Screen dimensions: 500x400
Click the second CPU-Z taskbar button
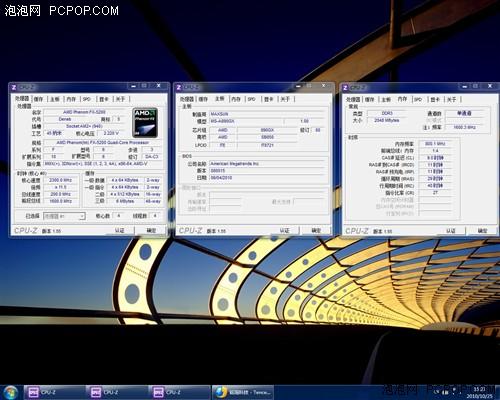117,392
